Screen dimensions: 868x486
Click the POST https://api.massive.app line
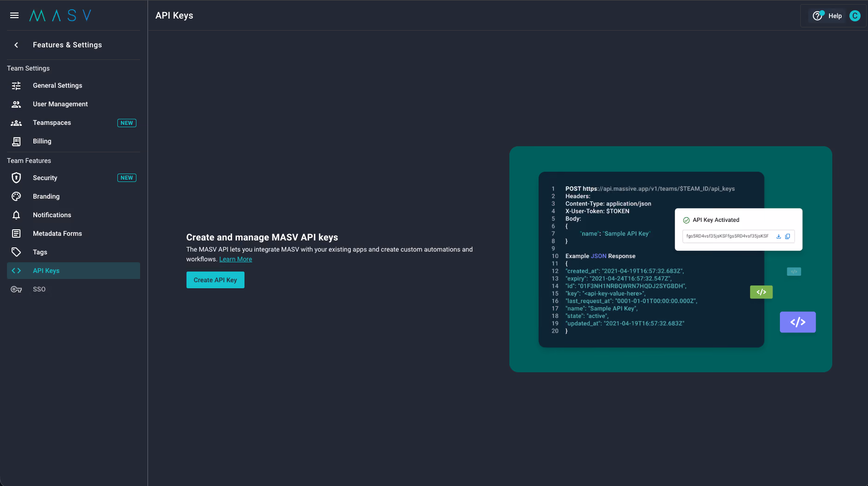(x=650, y=189)
